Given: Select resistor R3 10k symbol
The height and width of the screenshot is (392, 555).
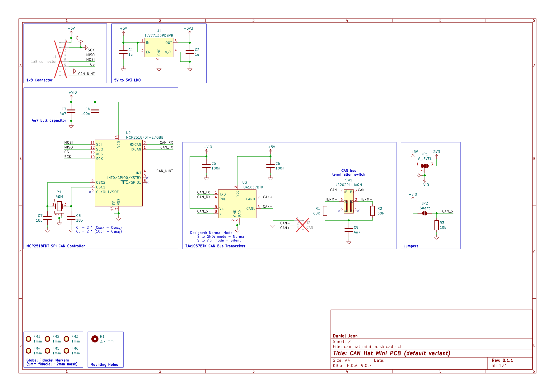Looking at the screenshot, I should click(x=437, y=225).
